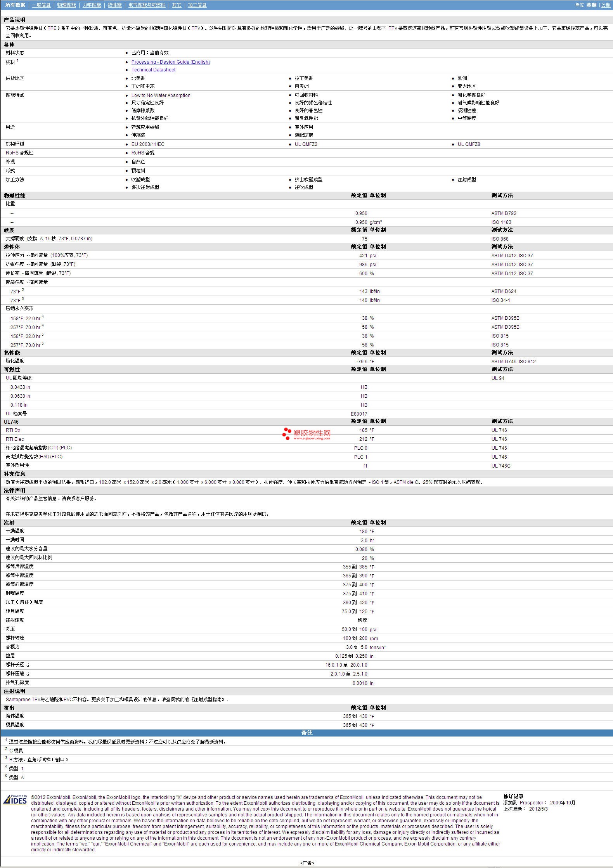Click the '干燥温度' row label
The height and width of the screenshot is (868, 613).
(x=15, y=531)
